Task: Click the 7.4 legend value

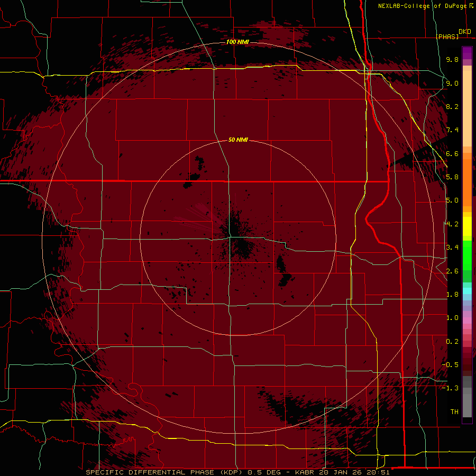Action: pos(452,130)
